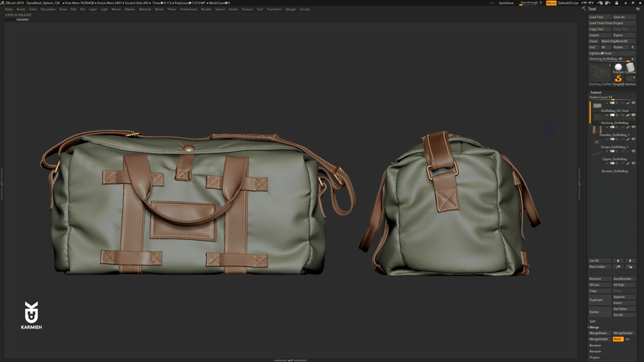644x362 pixels.
Task: Click the QuickSave button
Action: (506, 3)
